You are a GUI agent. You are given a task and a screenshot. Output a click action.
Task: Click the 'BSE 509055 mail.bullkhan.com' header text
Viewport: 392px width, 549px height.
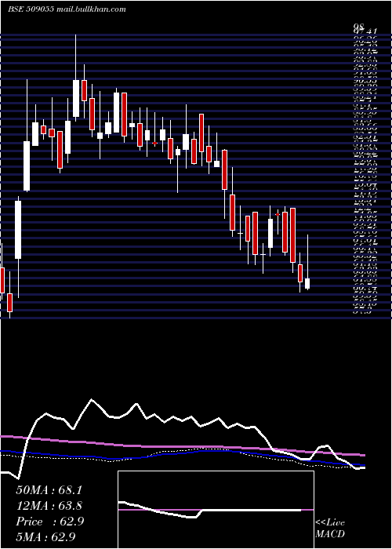click(67, 9)
